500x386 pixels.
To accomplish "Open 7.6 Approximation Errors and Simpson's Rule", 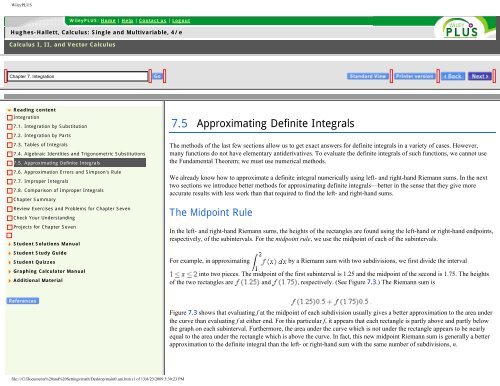I will 67,172.
